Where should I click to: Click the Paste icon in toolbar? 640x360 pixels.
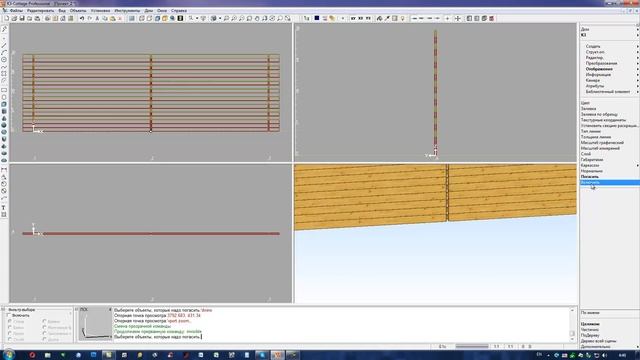click(x=113, y=18)
